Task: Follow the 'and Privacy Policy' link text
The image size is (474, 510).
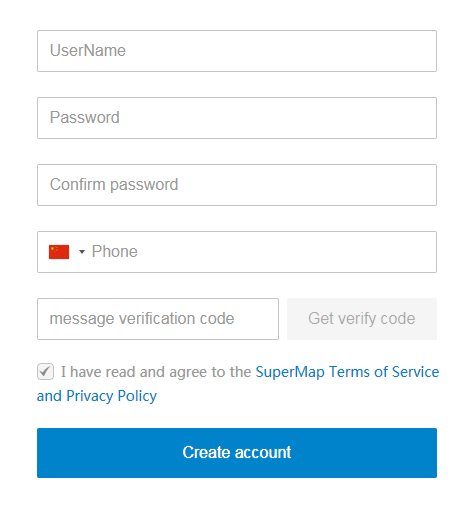Action: 97,396
